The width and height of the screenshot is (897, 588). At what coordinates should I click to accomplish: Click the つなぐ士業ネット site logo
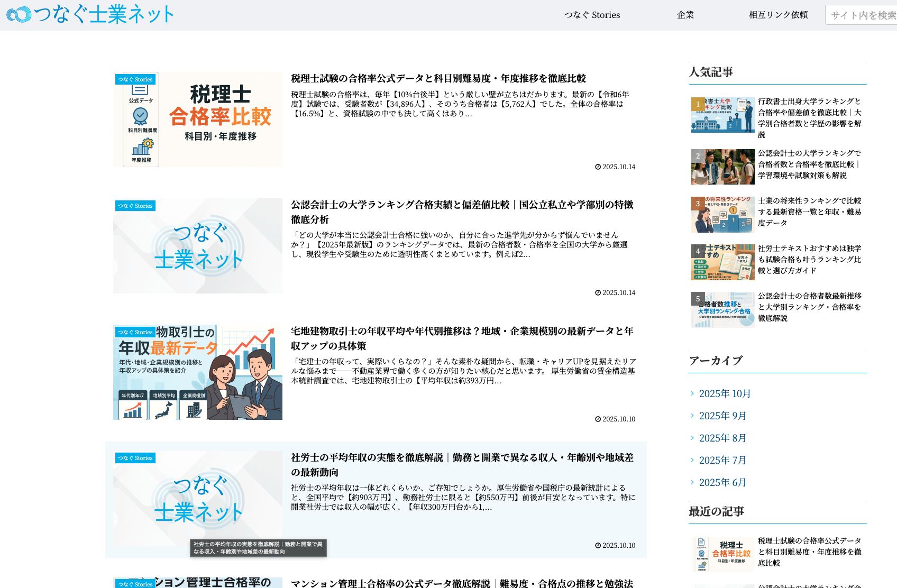click(x=90, y=14)
